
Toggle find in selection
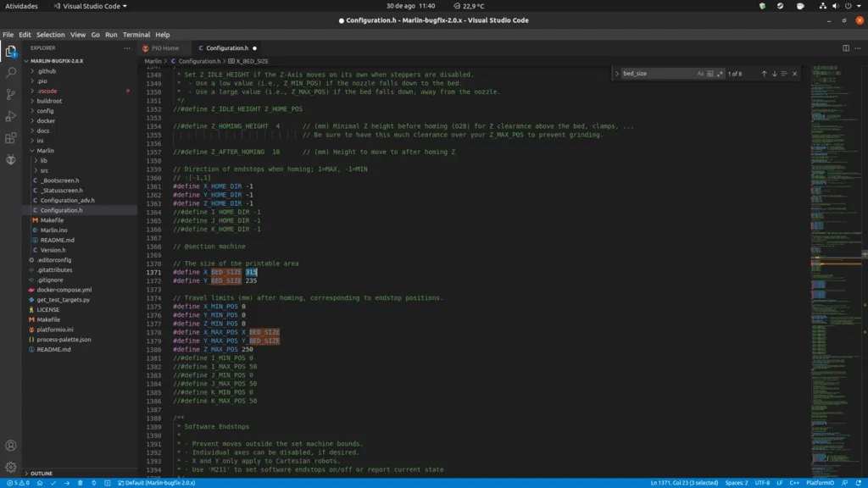click(x=784, y=74)
